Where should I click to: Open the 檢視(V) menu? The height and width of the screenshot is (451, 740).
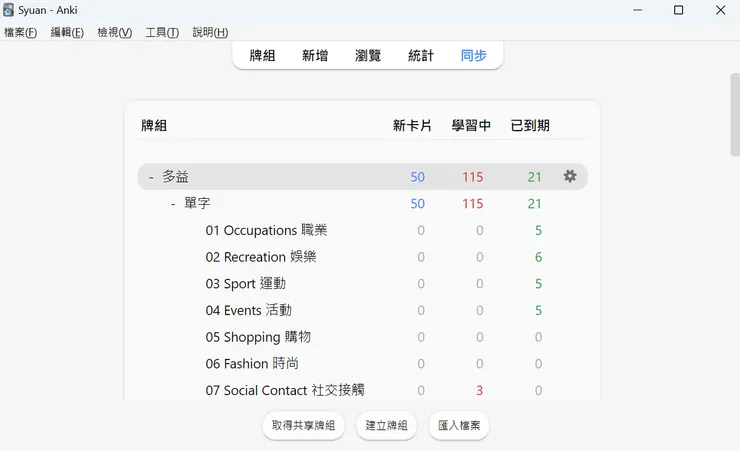click(x=115, y=32)
